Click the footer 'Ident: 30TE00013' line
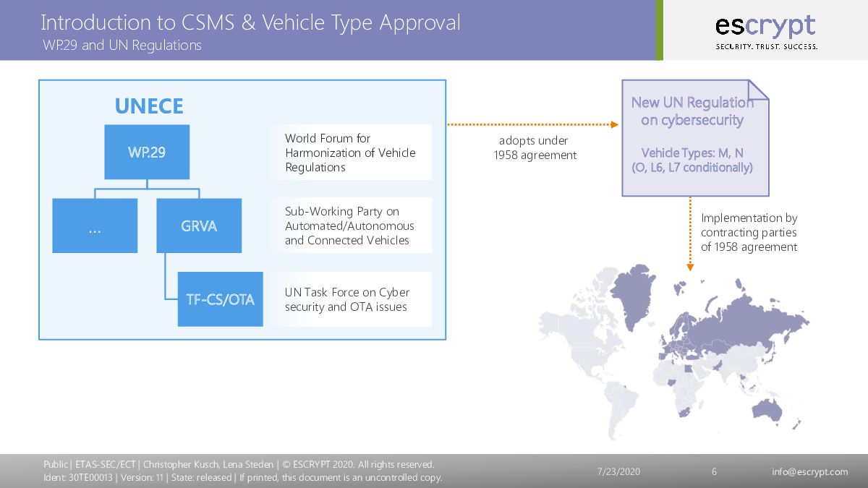This screenshot has width=868, height=488. pos(243,478)
